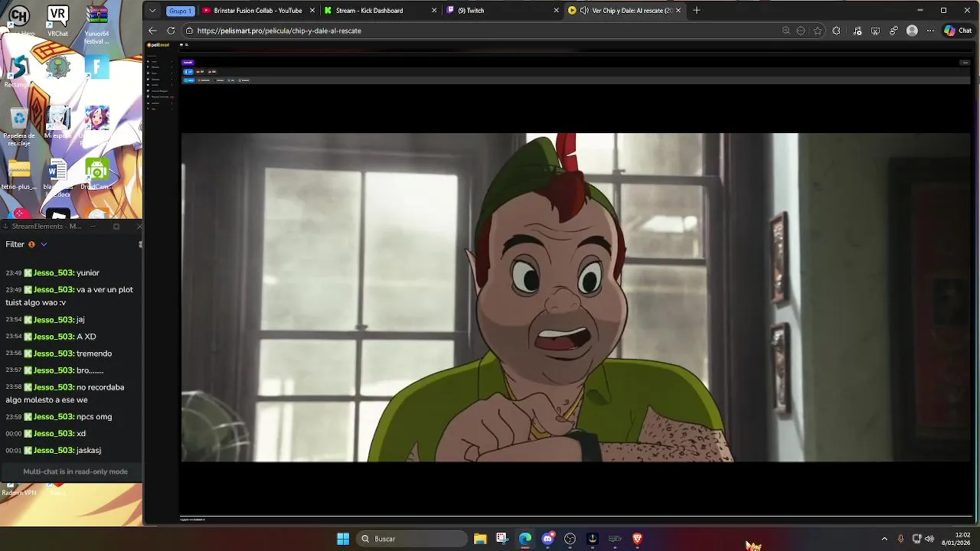Show hidden system tray icons
980x551 pixels.
pos(884,539)
